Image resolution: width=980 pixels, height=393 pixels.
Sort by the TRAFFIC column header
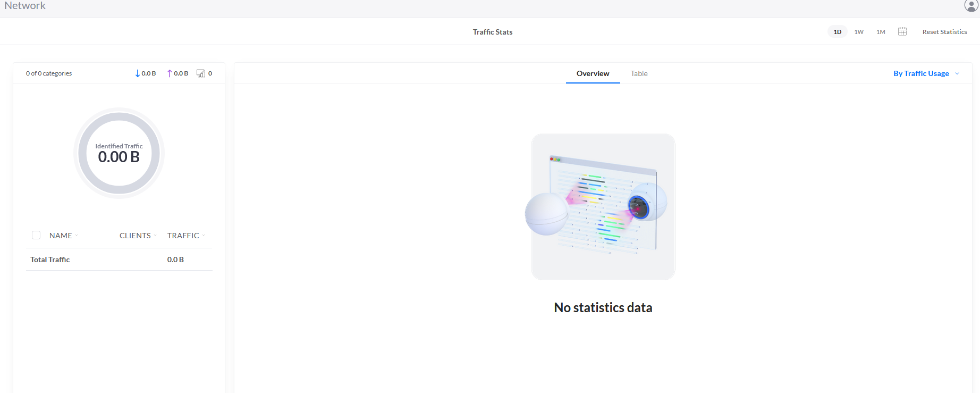[186, 236]
